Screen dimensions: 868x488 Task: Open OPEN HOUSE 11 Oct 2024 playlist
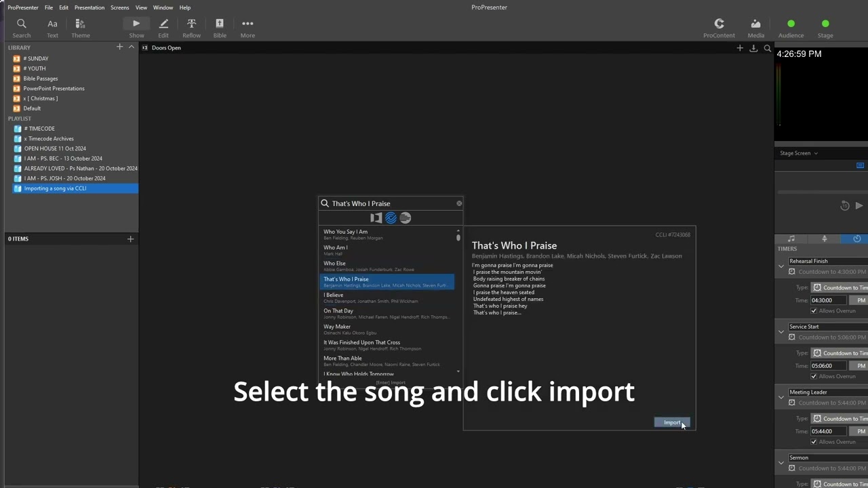55,148
